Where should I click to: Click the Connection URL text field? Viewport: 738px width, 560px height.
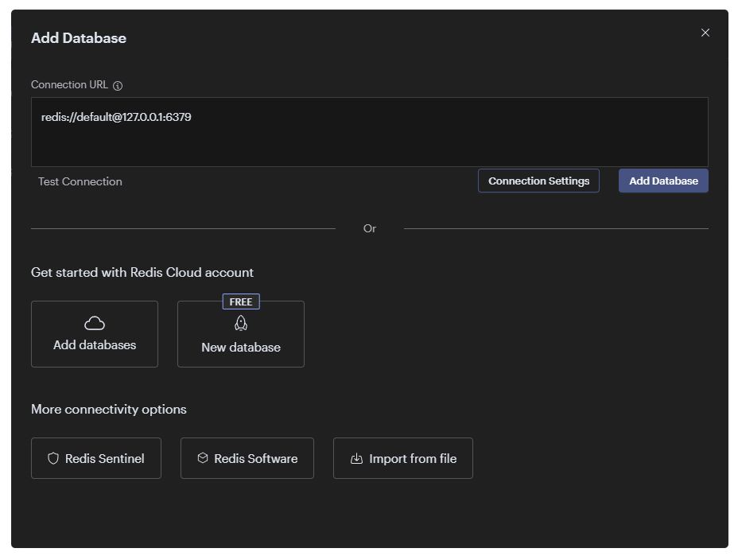370,132
